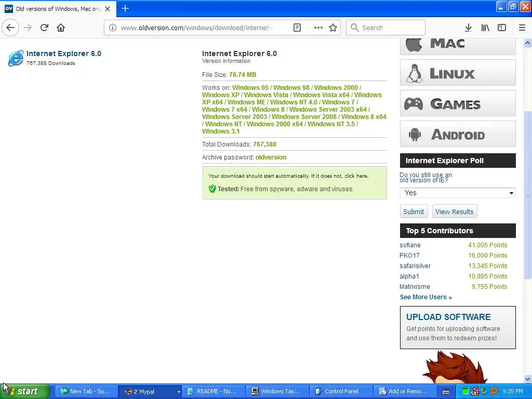This screenshot has height=399, width=532.
Task: Switch to the Control Panel taskbar button
Action: click(x=341, y=391)
